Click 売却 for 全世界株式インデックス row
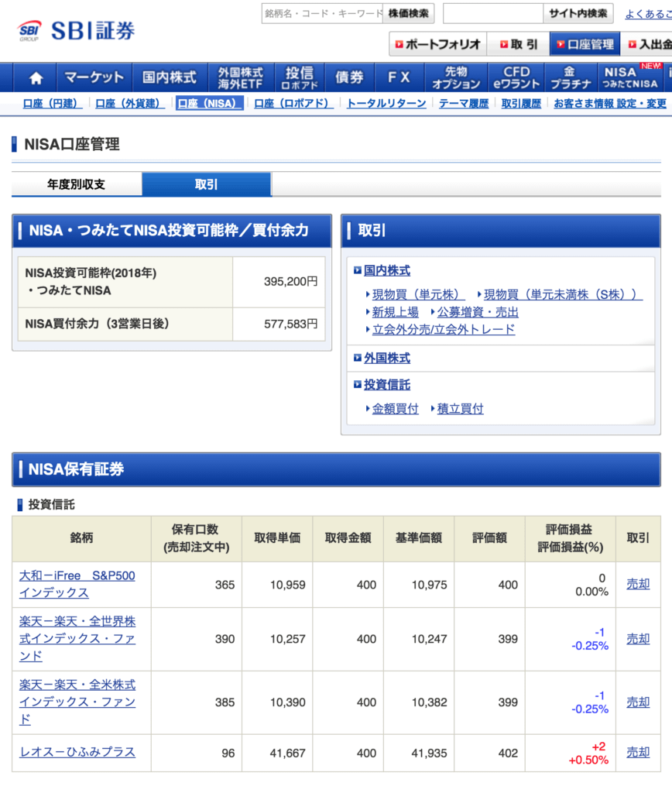The height and width of the screenshot is (793, 672). coord(638,639)
